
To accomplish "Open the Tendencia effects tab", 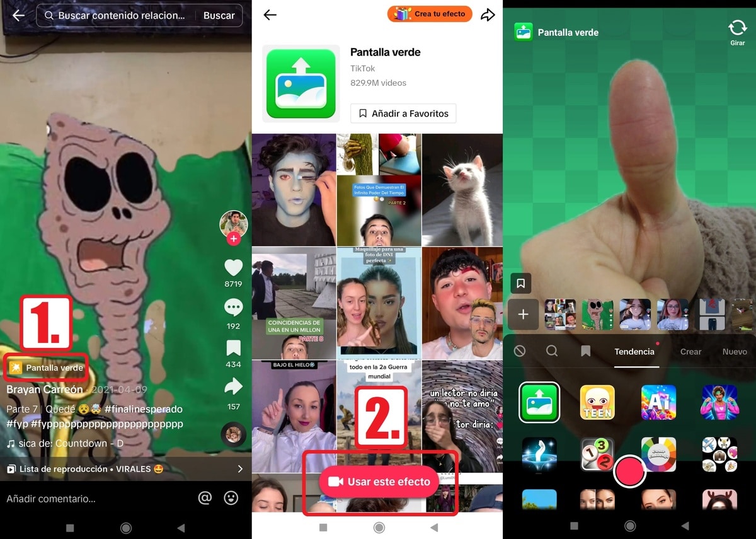I will click(x=634, y=352).
